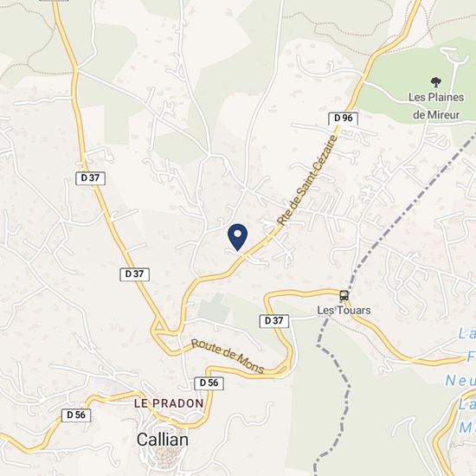This screenshot has width=476, height=476.
Task: Click the dark blue location pin marker
Action: (x=237, y=237)
